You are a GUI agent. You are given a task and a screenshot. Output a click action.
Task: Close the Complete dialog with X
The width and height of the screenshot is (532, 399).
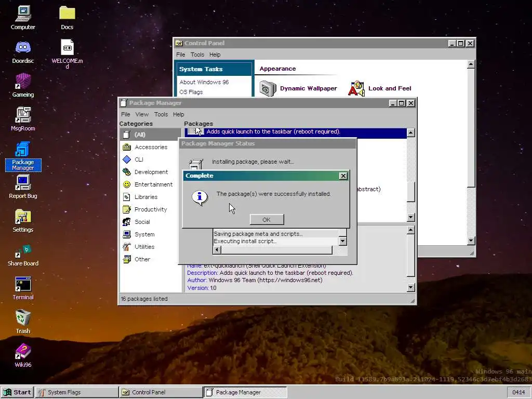click(343, 176)
